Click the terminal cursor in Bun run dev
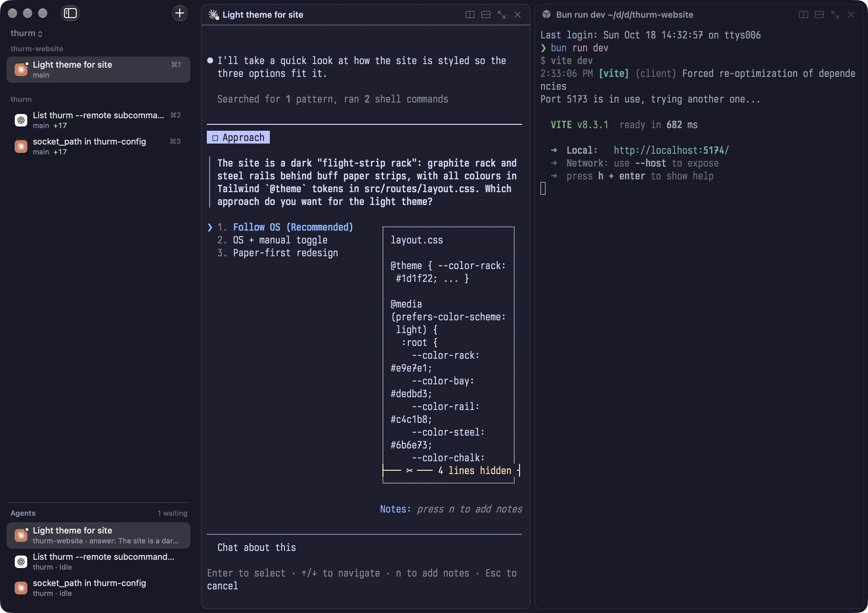 tap(543, 189)
